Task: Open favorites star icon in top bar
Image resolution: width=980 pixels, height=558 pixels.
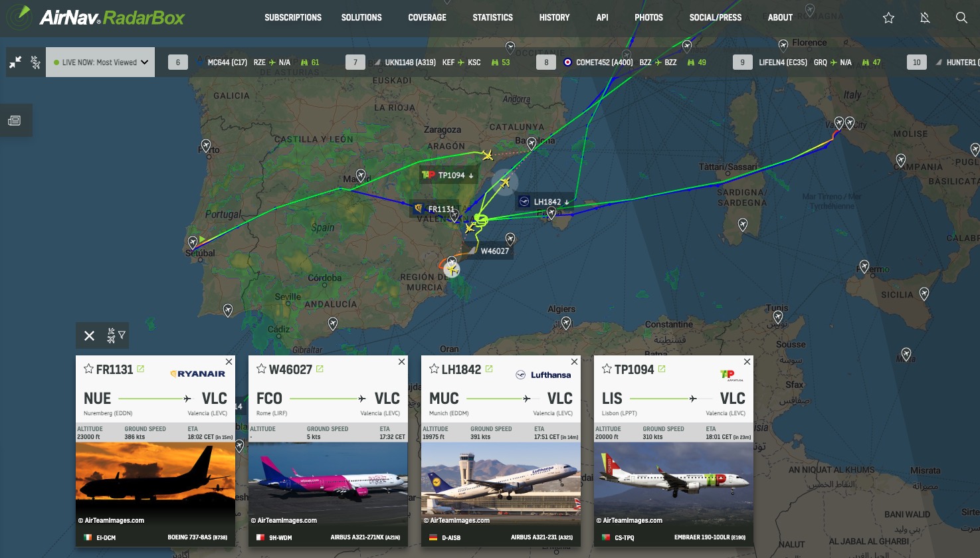Action: pyautogui.click(x=888, y=18)
